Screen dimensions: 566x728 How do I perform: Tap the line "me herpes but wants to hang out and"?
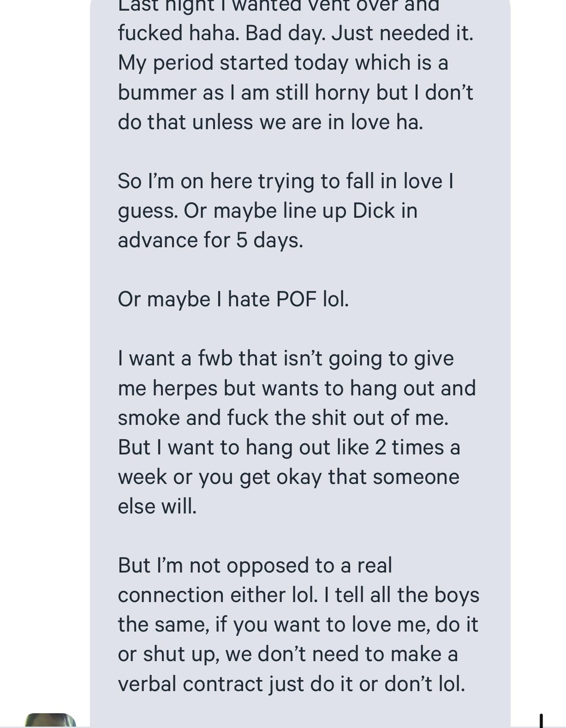tap(297, 388)
